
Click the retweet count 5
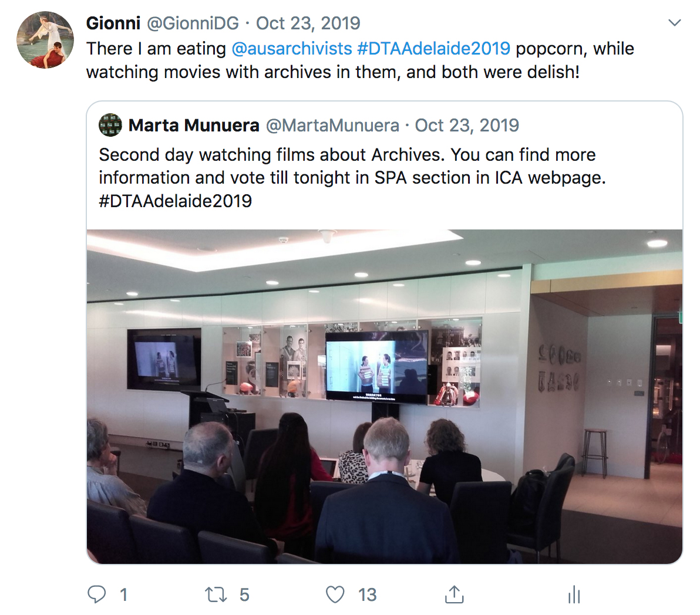point(244,595)
